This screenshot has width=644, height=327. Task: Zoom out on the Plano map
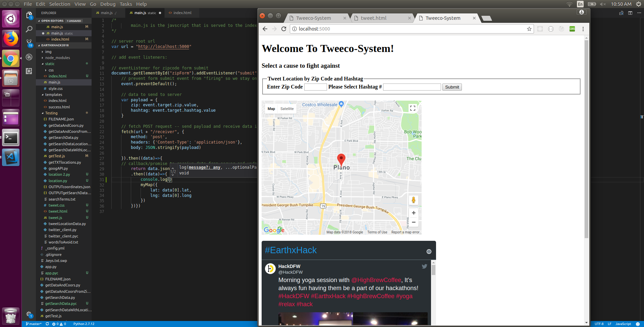414,222
